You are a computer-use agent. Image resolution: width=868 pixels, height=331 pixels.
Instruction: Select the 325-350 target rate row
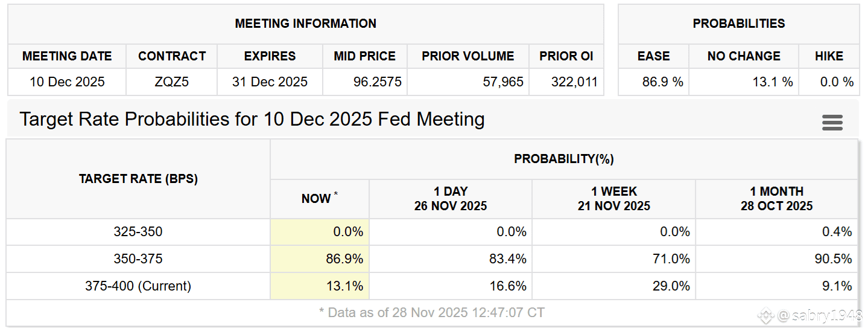138,232
